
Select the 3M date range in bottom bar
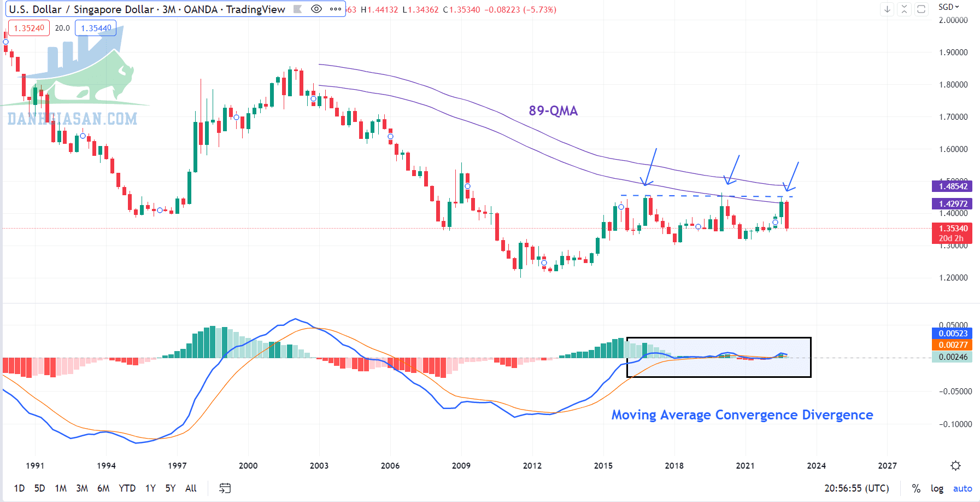click(82, 488)
